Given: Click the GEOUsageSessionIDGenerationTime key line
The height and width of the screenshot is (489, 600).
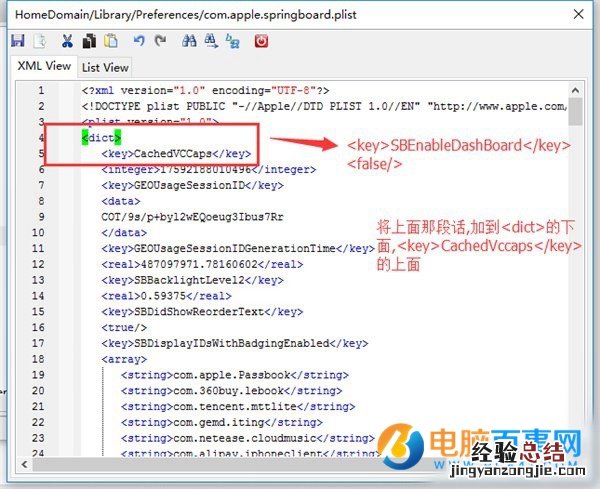Looking at the screenshot, I should [x=238, y=249].
